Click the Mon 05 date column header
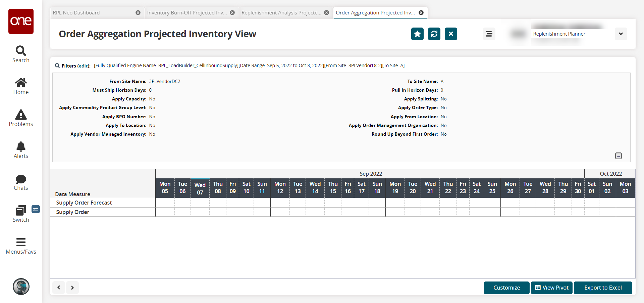The image size is (644, 303). (x=165, y=188)
